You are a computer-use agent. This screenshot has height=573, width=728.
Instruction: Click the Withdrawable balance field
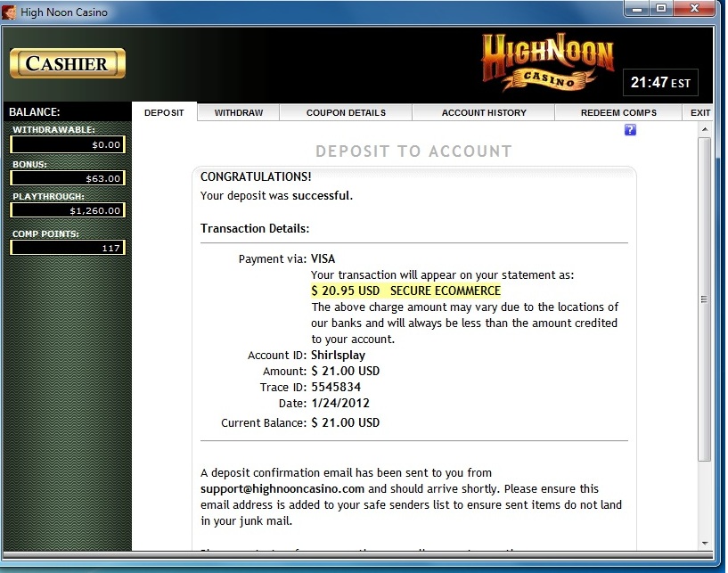click(x=68, y=144)
